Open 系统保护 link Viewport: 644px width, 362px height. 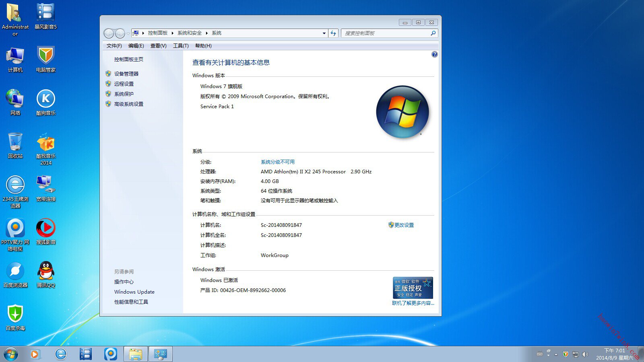coord(124,94)
